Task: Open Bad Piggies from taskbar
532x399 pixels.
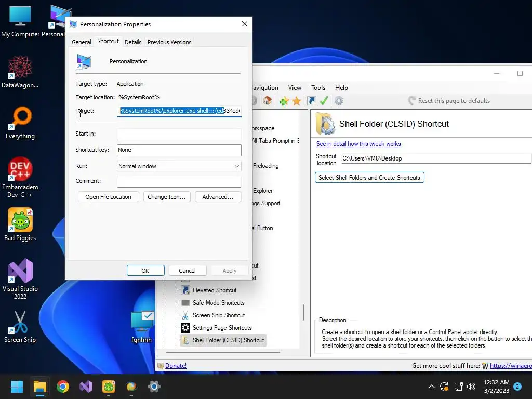Action: tap(109, 387)
